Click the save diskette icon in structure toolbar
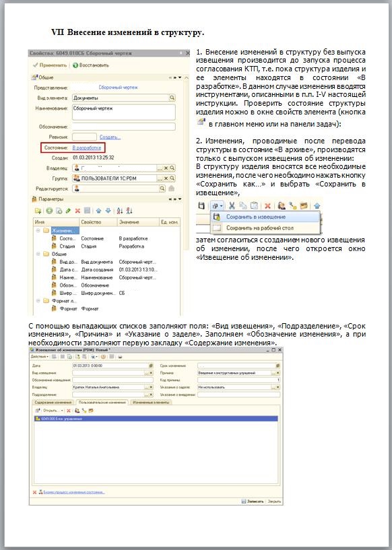The image size is (392, 550). tap(201, 206)
